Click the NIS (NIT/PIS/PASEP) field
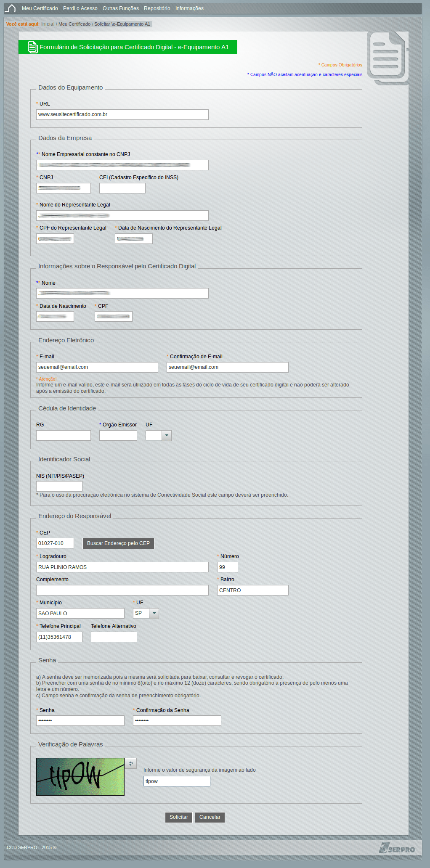 coord(59,486)
